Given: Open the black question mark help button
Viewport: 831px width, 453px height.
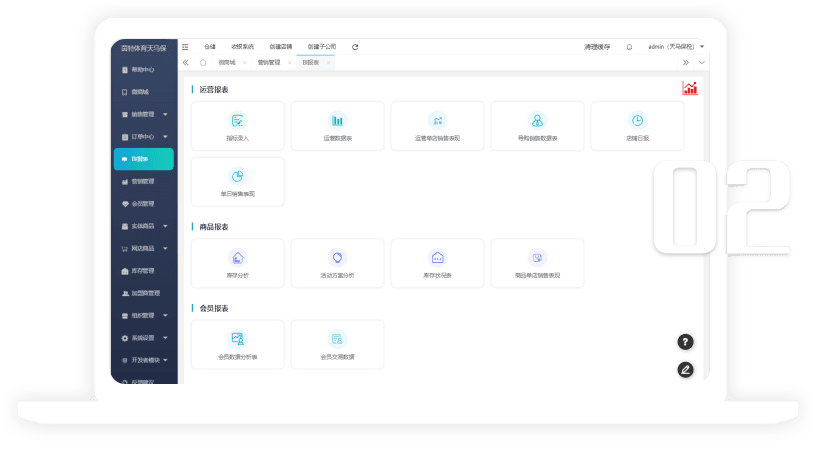Looking at the screenshot, I should click(x=685, y=342).
